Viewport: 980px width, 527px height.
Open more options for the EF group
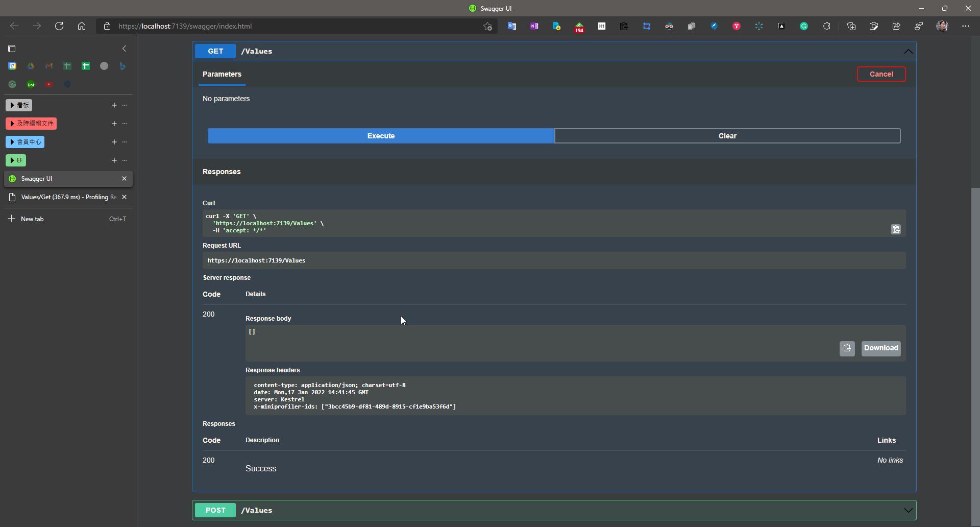pos(125,160)
